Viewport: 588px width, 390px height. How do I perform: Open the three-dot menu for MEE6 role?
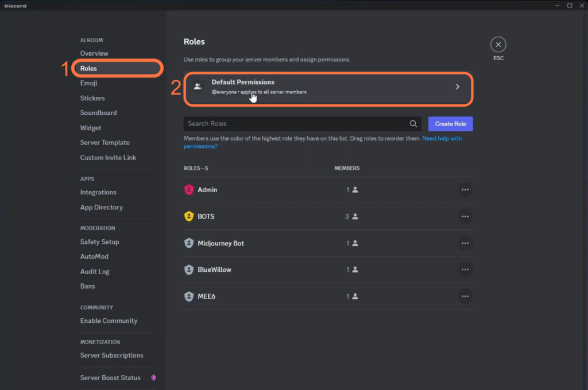pos(465,297)
